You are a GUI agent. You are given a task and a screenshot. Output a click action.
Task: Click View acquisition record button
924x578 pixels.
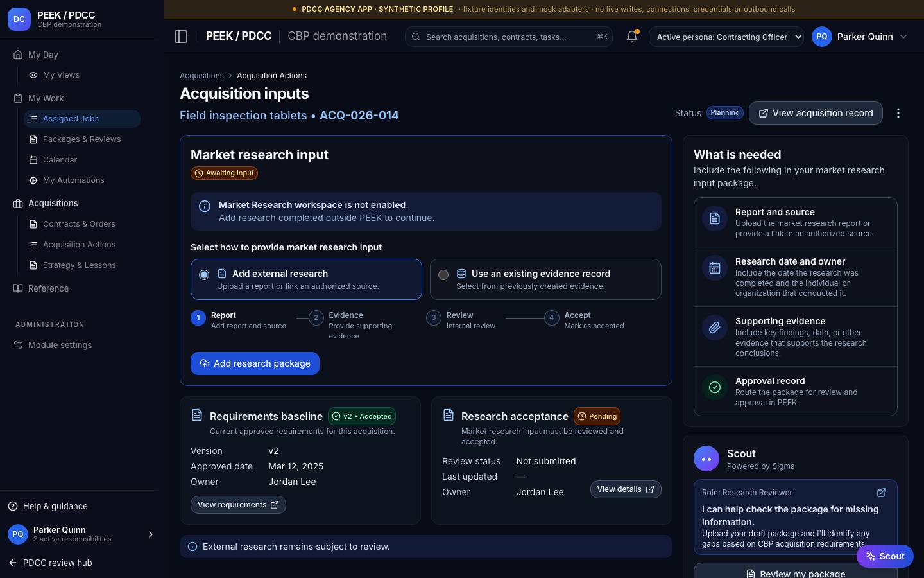[816, 113]
